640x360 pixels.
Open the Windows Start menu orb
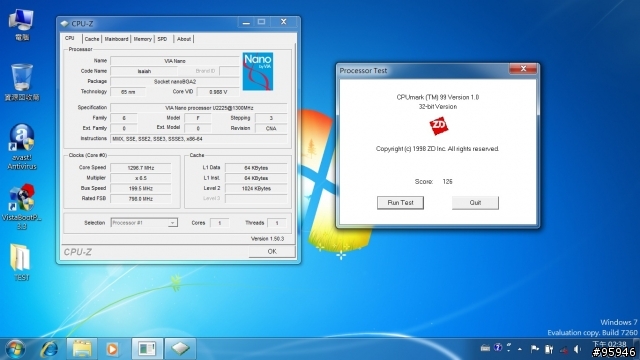tap(16, 349)
